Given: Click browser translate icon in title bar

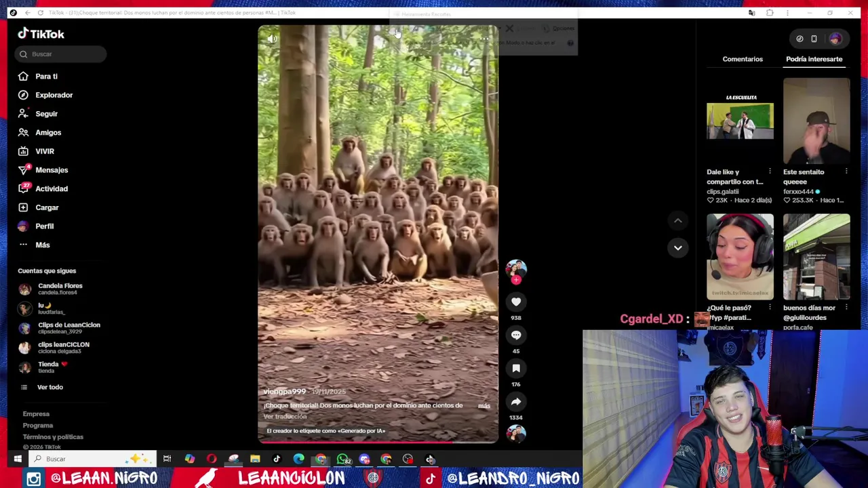Looking at the screenshot, I should 751,13.
